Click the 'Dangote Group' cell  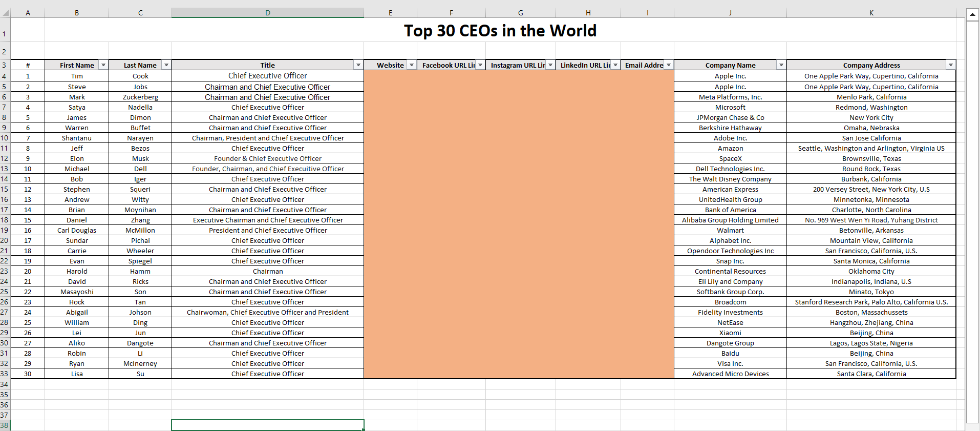pos(730,343)
